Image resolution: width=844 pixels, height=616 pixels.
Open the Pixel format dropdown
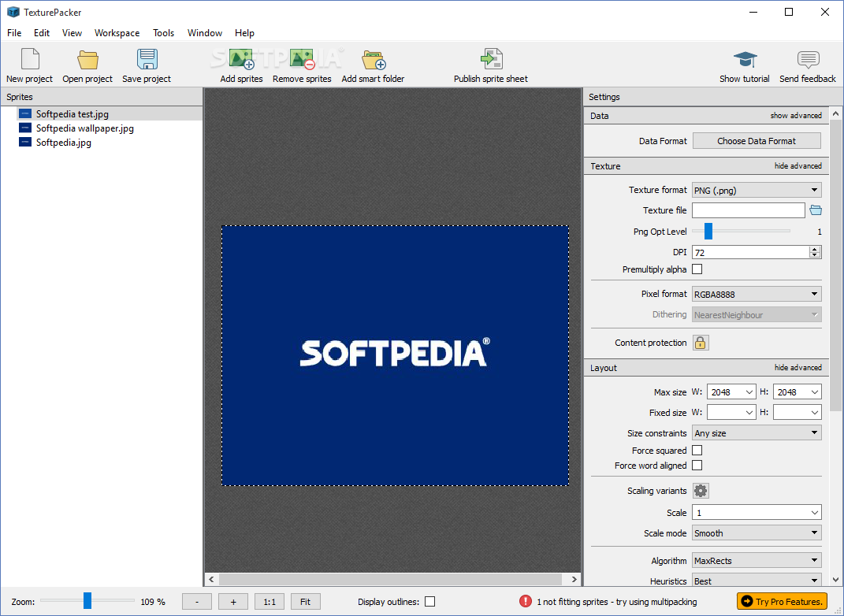(x=757, y=295)
